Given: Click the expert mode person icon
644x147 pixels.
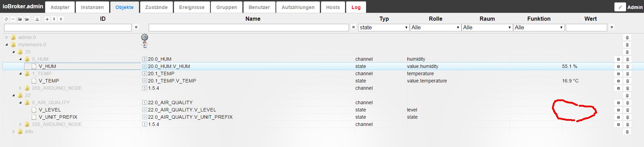Looking at the screenshot, I should (x=37, y=19).
